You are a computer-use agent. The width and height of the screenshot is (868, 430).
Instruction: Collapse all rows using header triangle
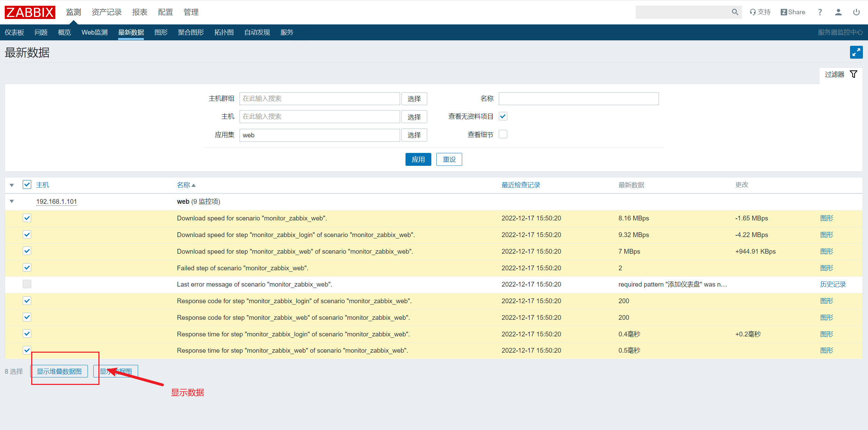[12, 185]
